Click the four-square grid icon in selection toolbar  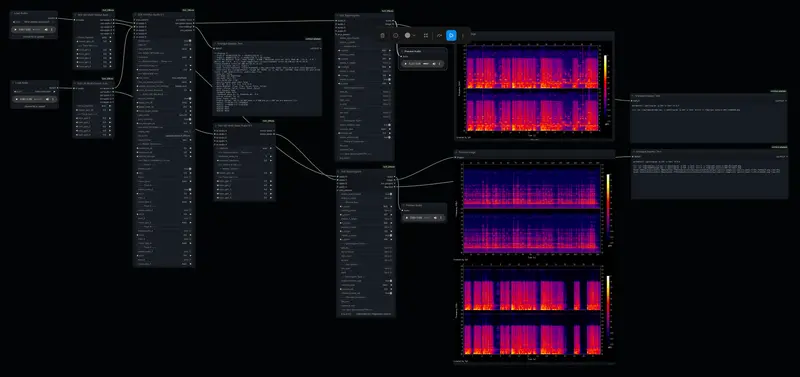[426, 36]
